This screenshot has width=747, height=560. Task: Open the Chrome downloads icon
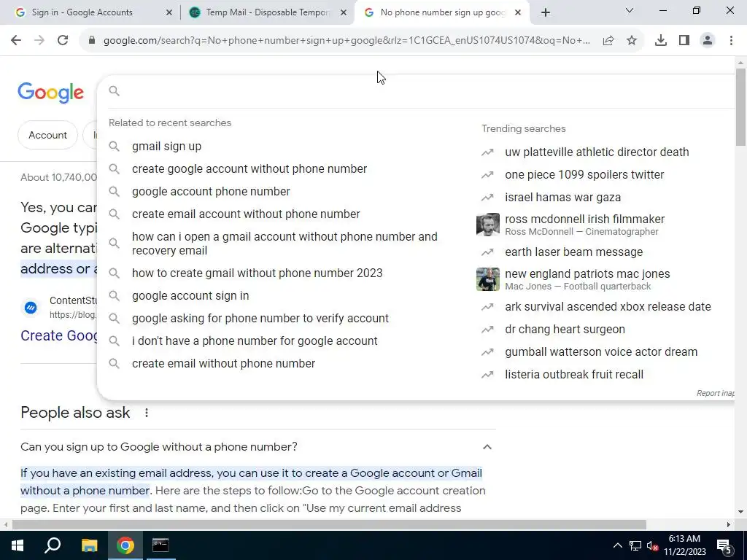661,41
